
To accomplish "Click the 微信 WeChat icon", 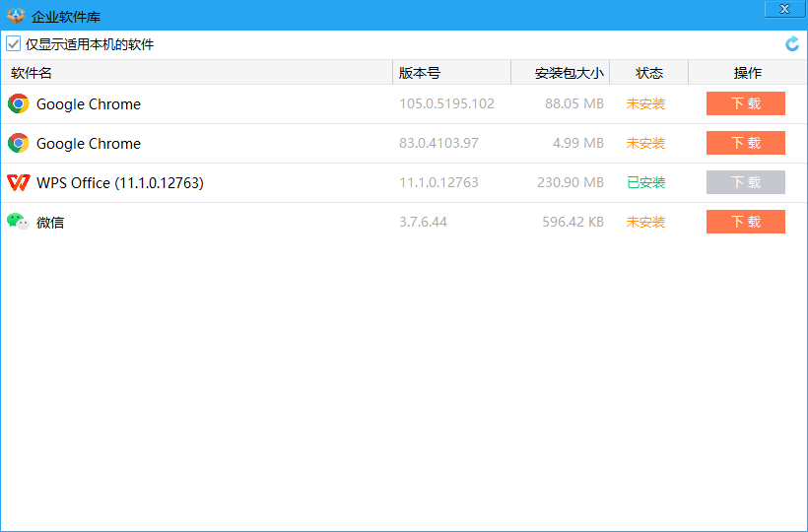I will [19, 222].
